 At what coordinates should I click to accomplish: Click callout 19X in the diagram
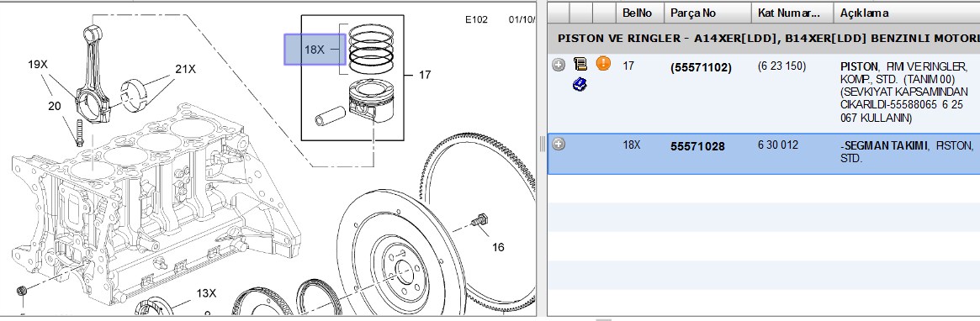coord(38,65)
